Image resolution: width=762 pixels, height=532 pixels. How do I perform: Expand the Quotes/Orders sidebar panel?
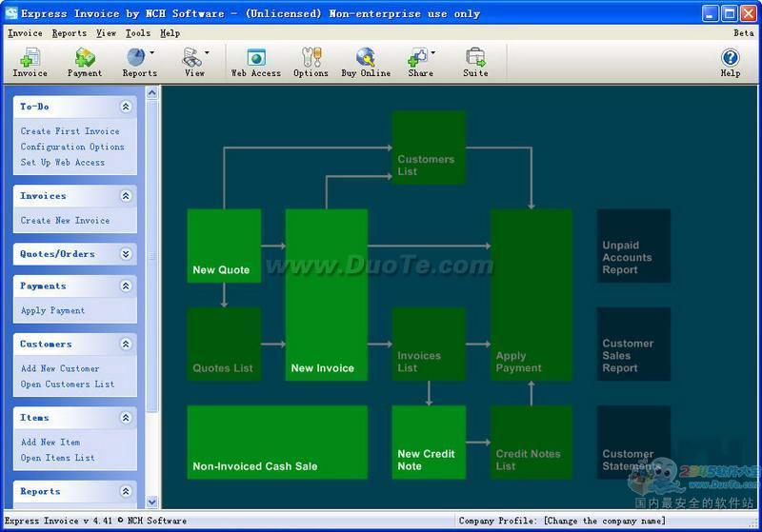[126, 254]
